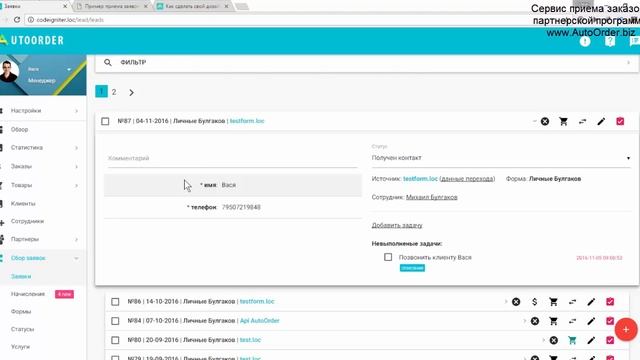Click transfer arrows icon on lead №84

tap(572, 321)
